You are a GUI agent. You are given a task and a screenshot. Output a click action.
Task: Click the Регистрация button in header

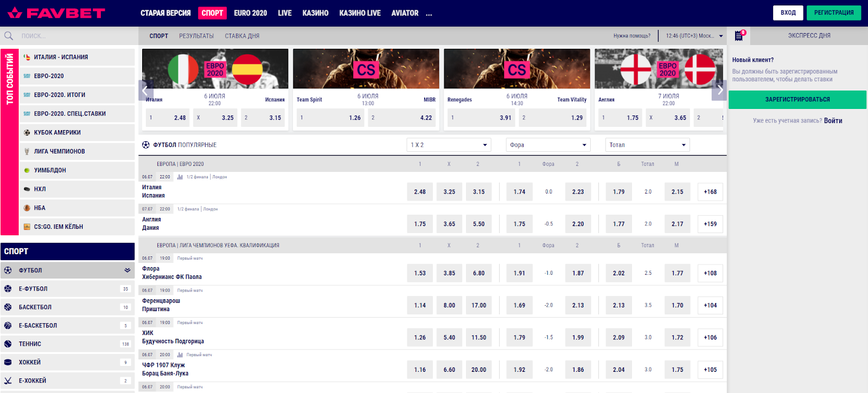[x=834, y=12]
